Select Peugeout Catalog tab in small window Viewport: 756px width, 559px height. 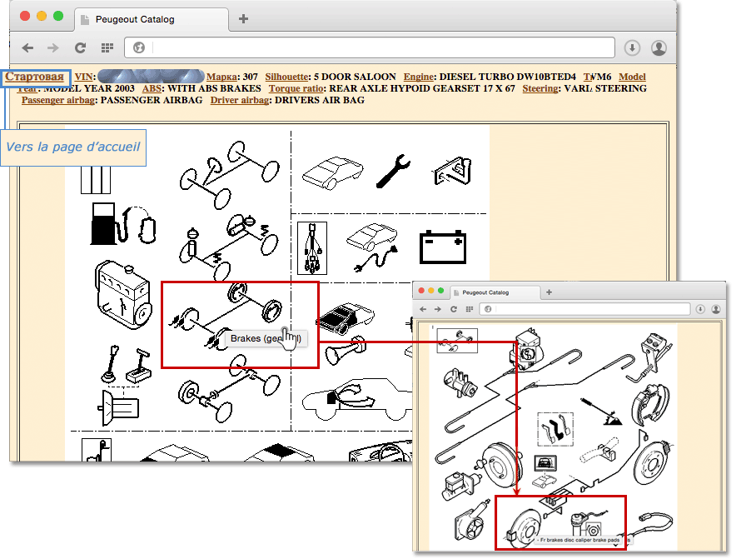point(495,292)
